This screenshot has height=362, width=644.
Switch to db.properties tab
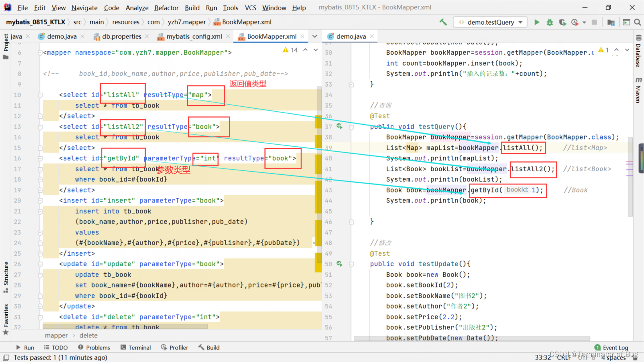[121, 36]
